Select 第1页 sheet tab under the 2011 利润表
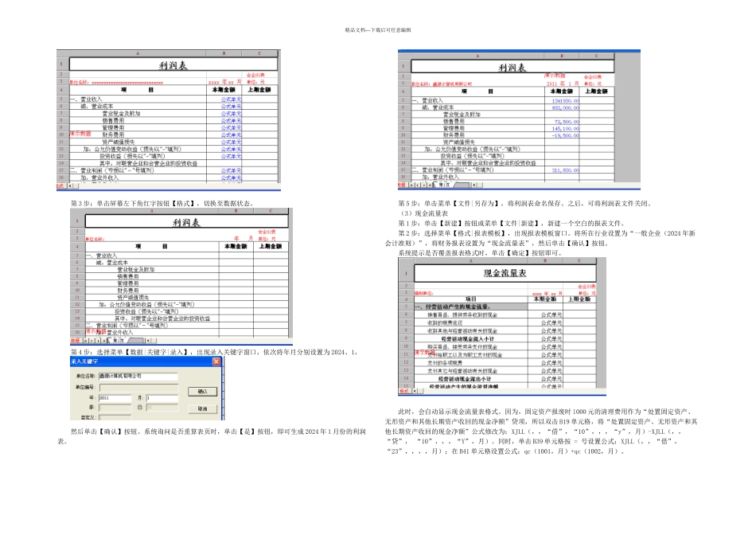 [444, 185]
